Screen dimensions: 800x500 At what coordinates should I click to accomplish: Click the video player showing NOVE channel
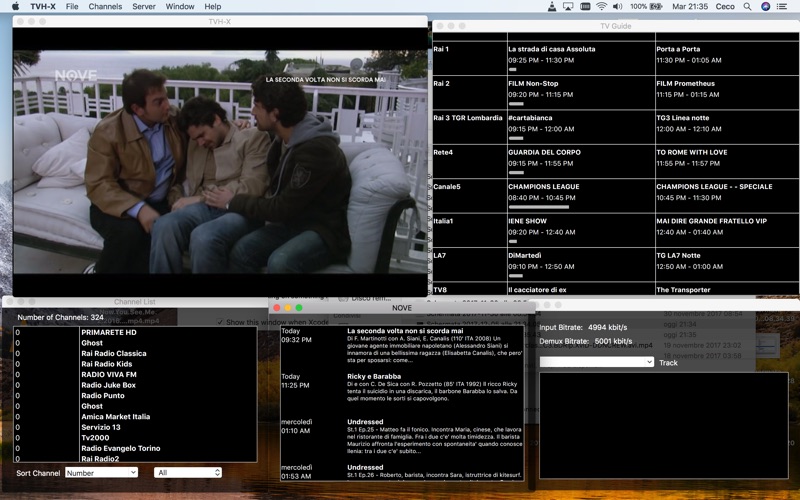tap(220, 162)
